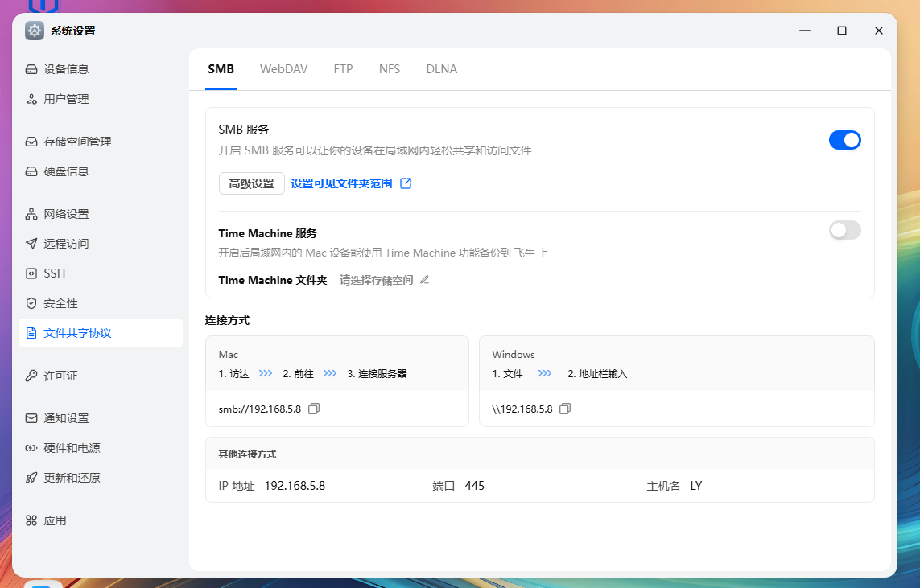Choose storage via 请选择存储空间 field
The image size is (920, 588).
tap(376, 280)
